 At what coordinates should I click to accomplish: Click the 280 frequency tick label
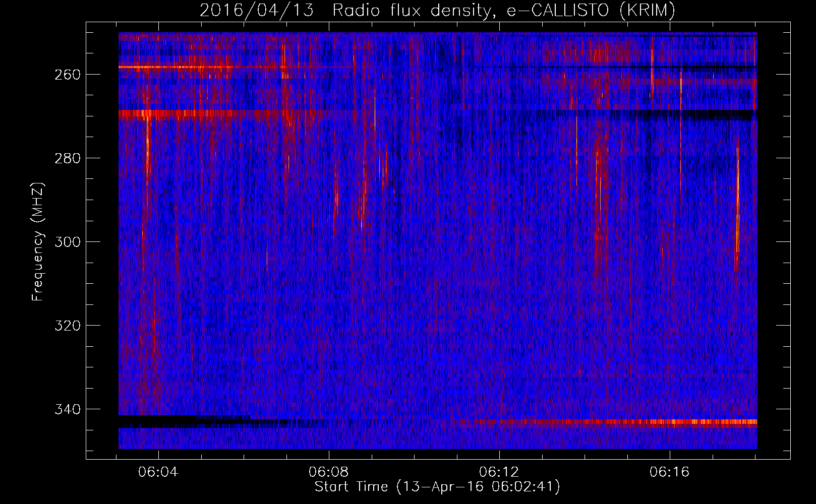[67, 158]
